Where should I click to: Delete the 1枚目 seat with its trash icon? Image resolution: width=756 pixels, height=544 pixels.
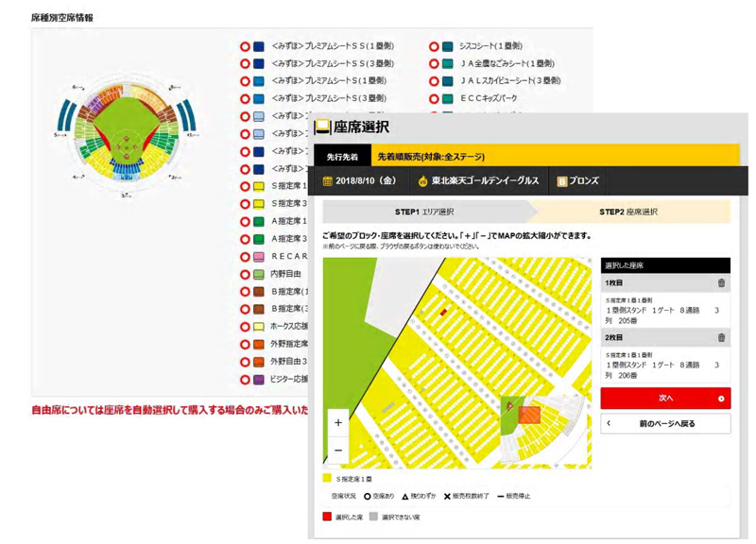(x=721, y=282)
